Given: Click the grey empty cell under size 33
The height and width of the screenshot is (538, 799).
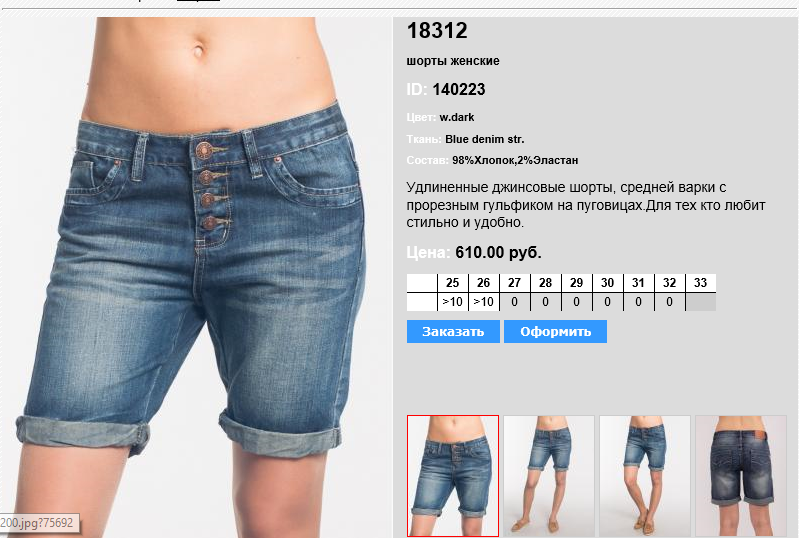Looking at the screenshot, I should (x=701, y=302).
